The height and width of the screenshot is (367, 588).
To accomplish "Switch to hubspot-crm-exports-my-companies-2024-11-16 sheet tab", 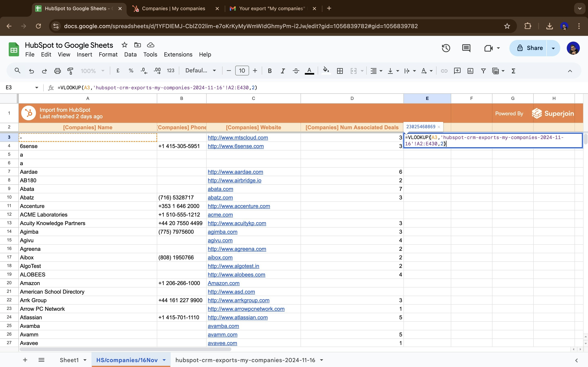I will click(x=245, y=360).
